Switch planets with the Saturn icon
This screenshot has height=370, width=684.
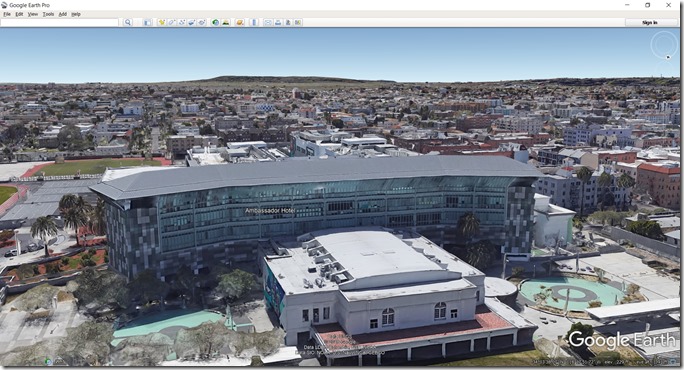click(239, 22)
